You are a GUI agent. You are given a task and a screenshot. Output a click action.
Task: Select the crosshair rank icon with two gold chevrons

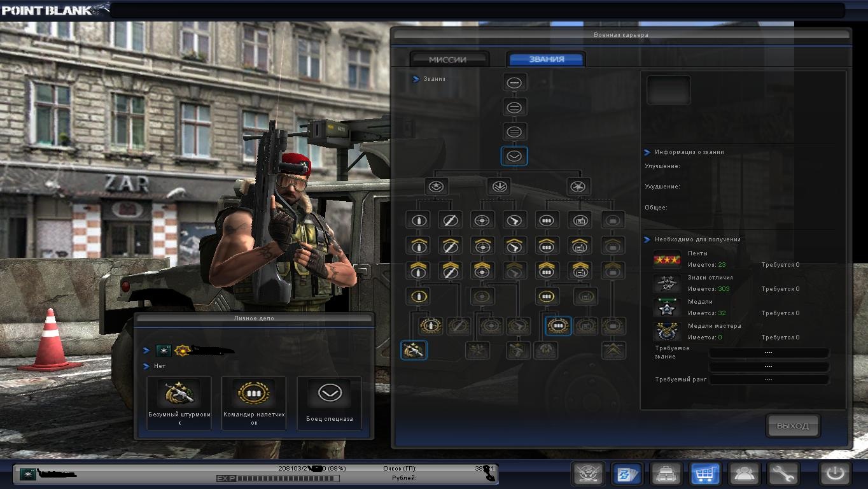click(x=482, y=271)
